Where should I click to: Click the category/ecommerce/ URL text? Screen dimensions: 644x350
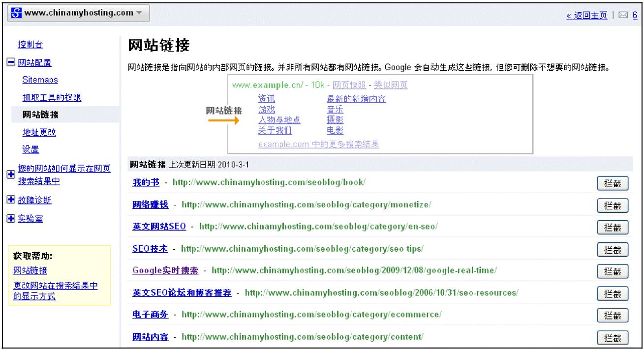(312, 315)
